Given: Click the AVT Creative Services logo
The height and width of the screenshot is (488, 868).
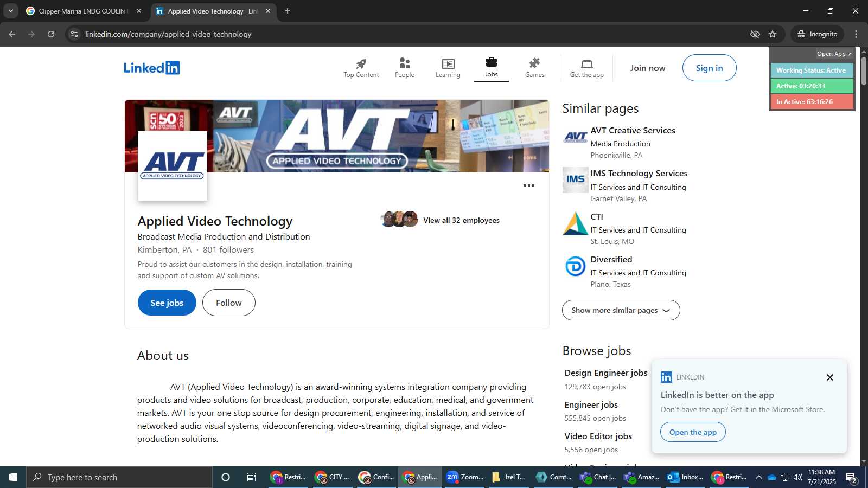Looking at the screenshot, I should tap(576, 137).
